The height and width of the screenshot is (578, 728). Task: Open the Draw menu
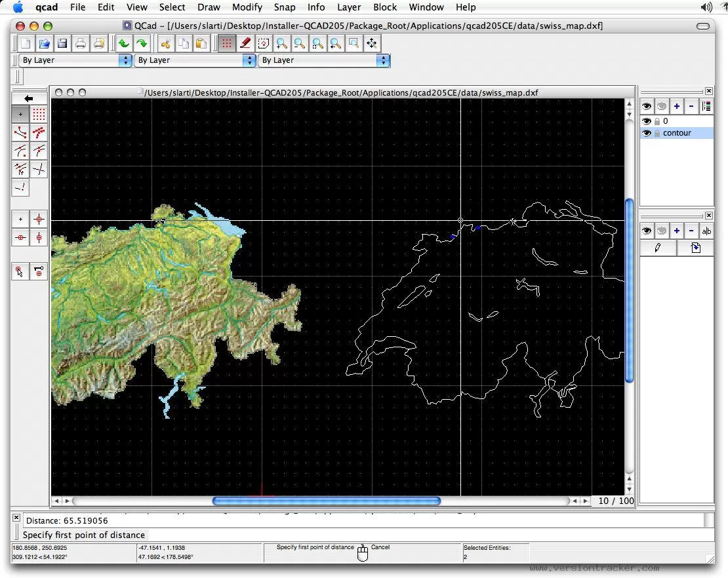click(209, 7)
